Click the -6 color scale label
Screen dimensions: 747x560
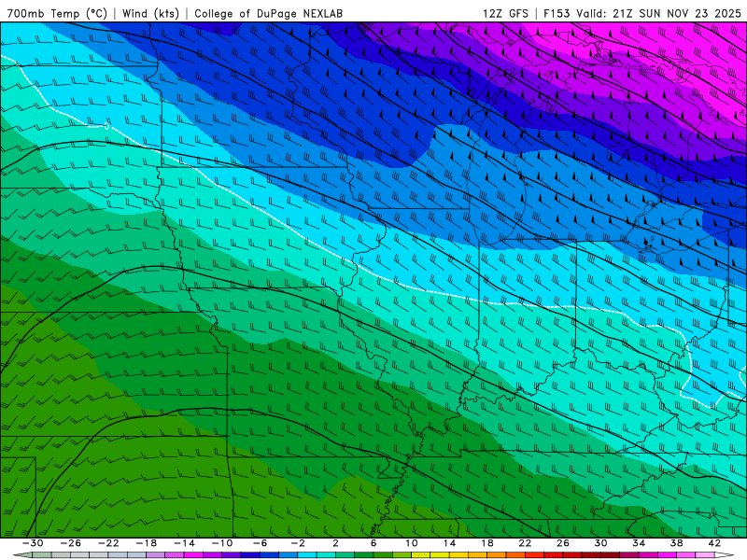[x=260, y=543]
